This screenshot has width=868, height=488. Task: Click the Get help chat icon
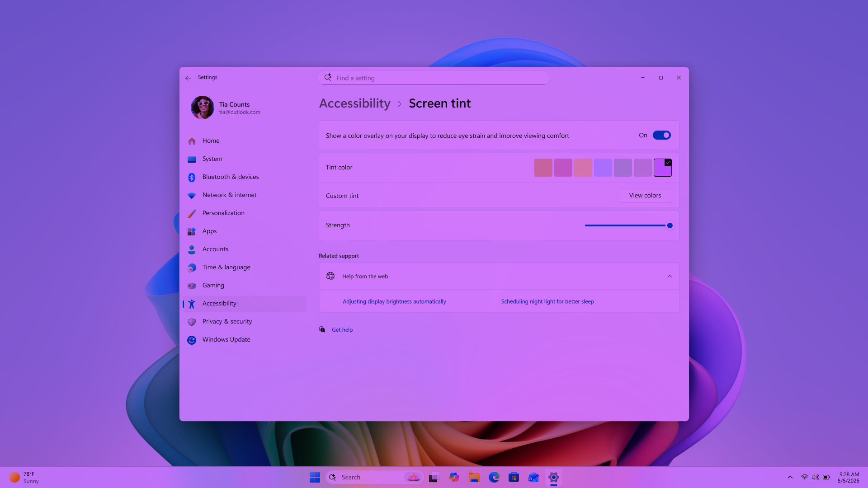coord(322,329)
